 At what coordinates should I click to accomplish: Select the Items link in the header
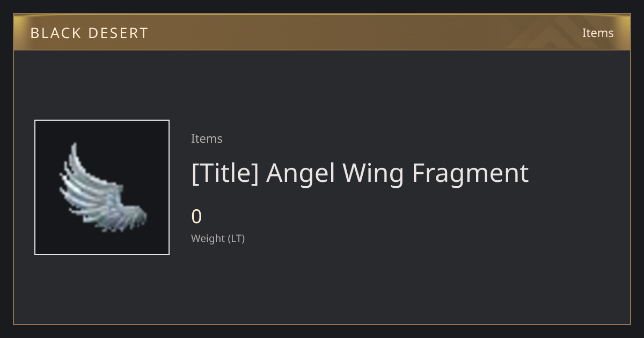(x=598, y=33)
